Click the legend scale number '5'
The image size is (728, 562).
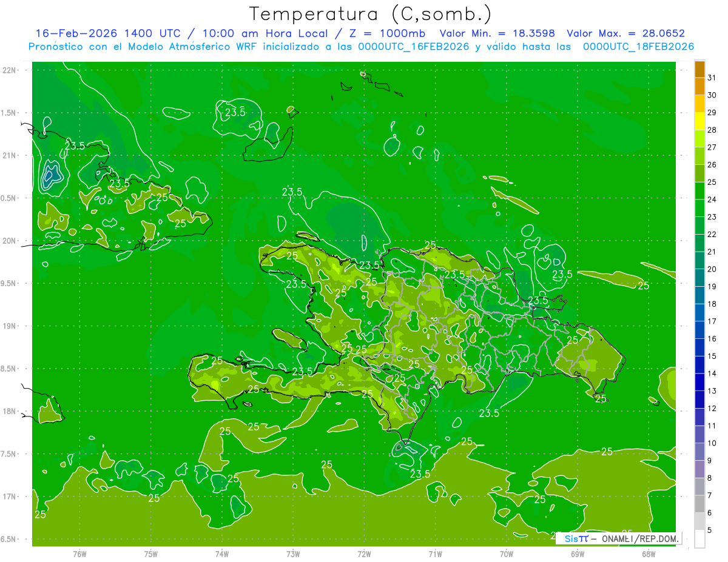(710, 530)
